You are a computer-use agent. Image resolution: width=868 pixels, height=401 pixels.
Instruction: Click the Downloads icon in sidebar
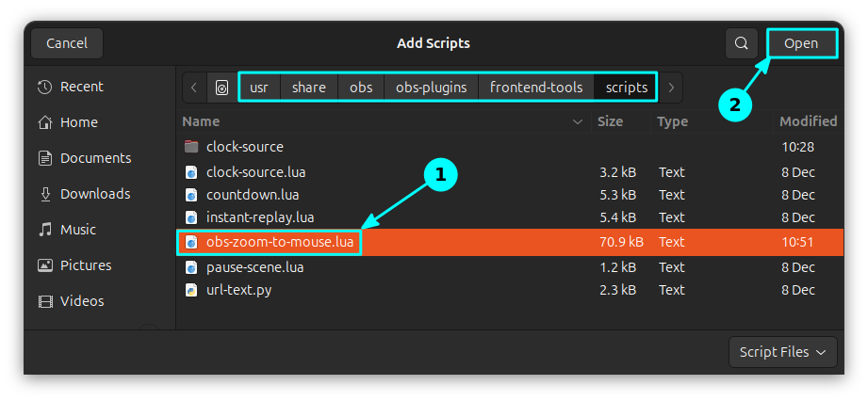point(44,194)
